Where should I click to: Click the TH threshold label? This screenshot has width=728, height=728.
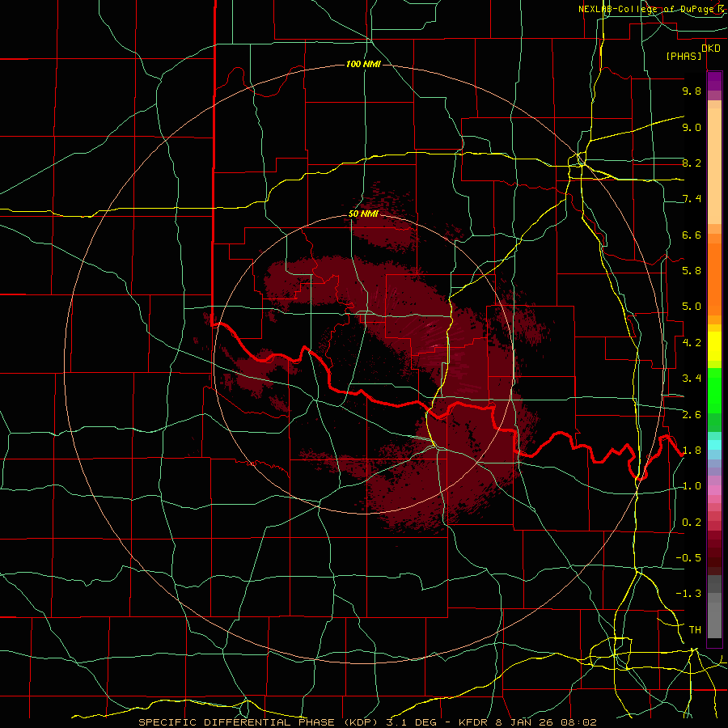click(695, 630)
